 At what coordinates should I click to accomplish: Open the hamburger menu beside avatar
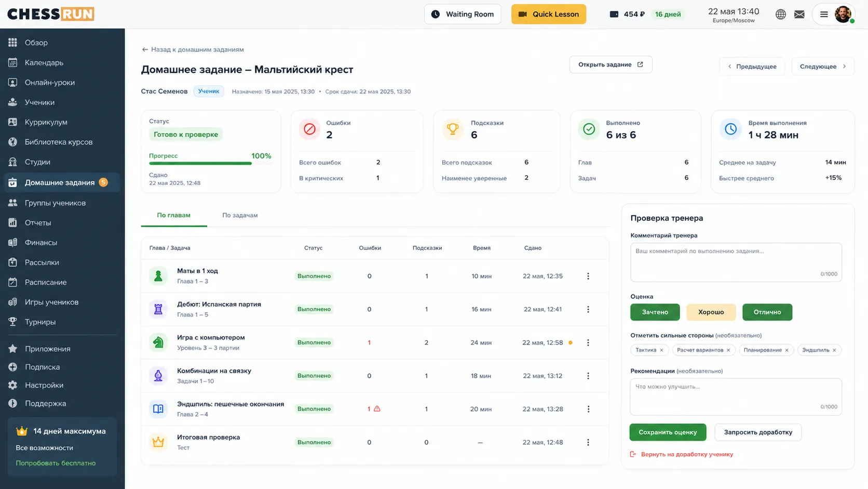[x=824, y=14]
